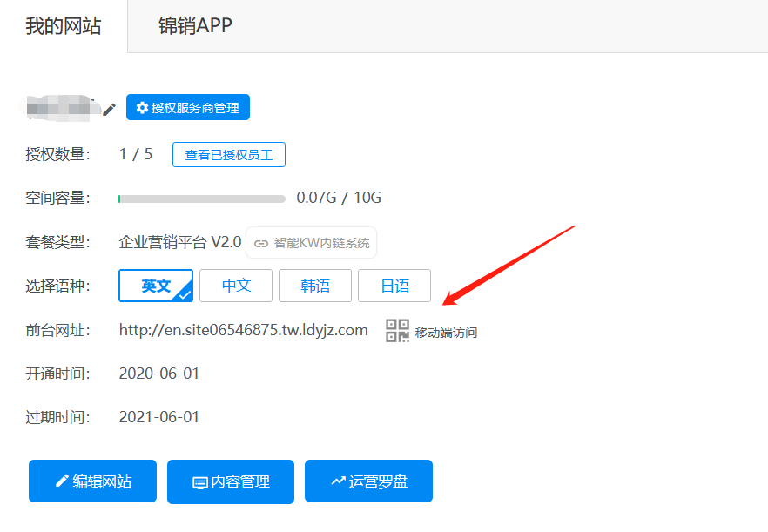Pick 日语 language option
This screenshot has width=768, height=532.
click(394, 286)
